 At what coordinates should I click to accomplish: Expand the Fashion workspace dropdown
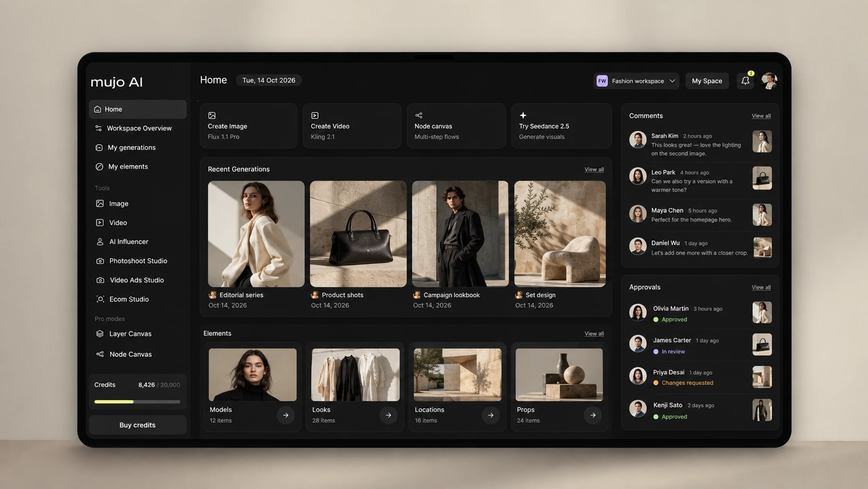(x=636, y=81)
